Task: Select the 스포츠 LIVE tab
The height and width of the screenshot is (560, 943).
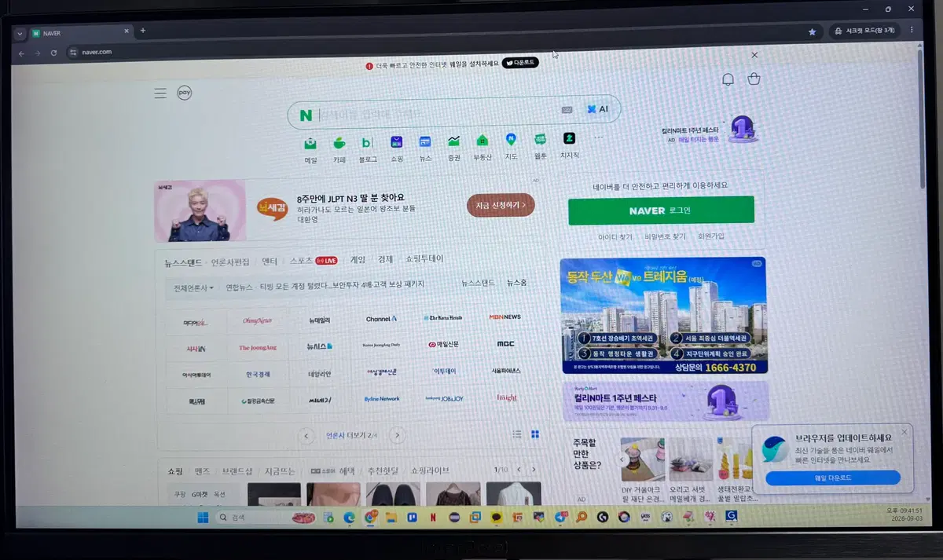Action: click(313, 260)
